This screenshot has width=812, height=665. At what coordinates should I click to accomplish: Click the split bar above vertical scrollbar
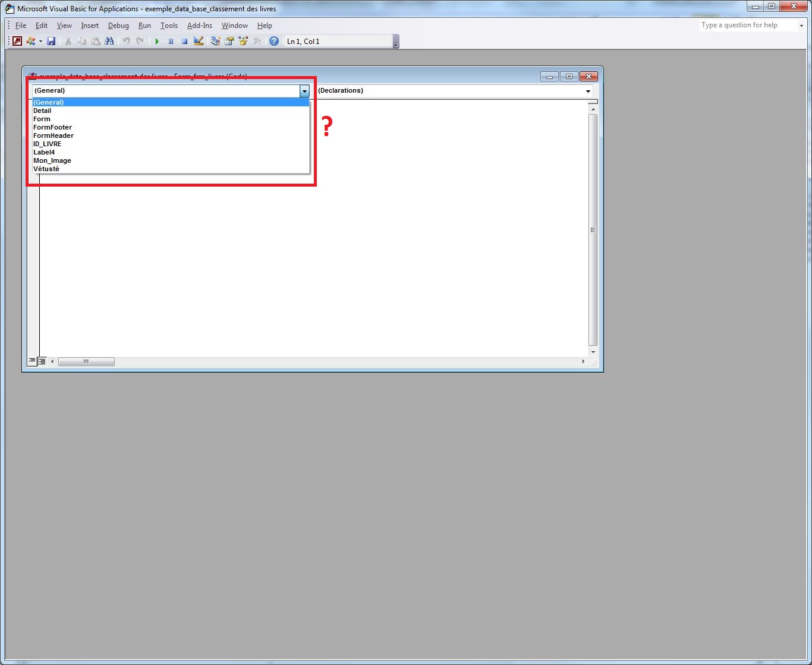593,102
